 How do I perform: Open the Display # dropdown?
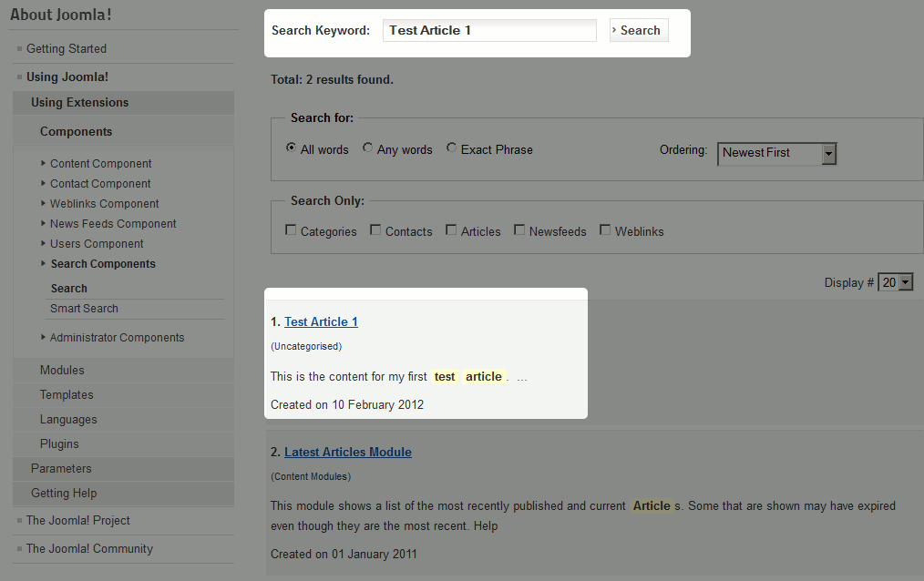click(895, 283)
